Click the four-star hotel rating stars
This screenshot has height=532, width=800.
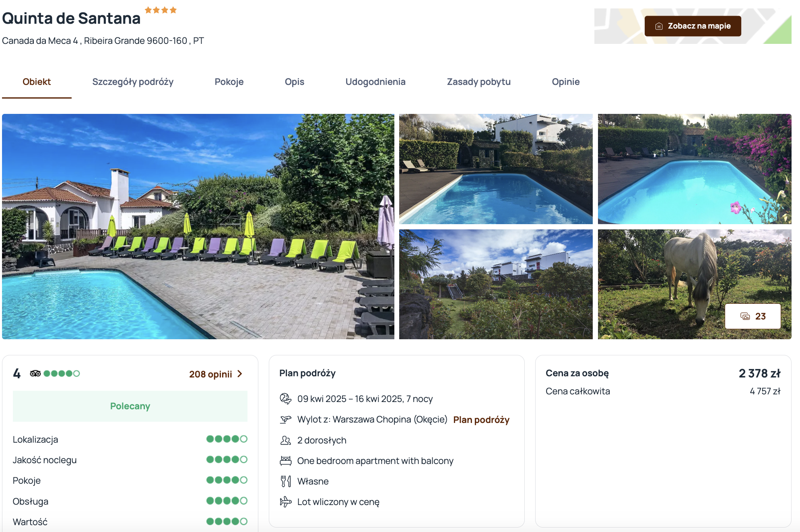pos(161,10)
